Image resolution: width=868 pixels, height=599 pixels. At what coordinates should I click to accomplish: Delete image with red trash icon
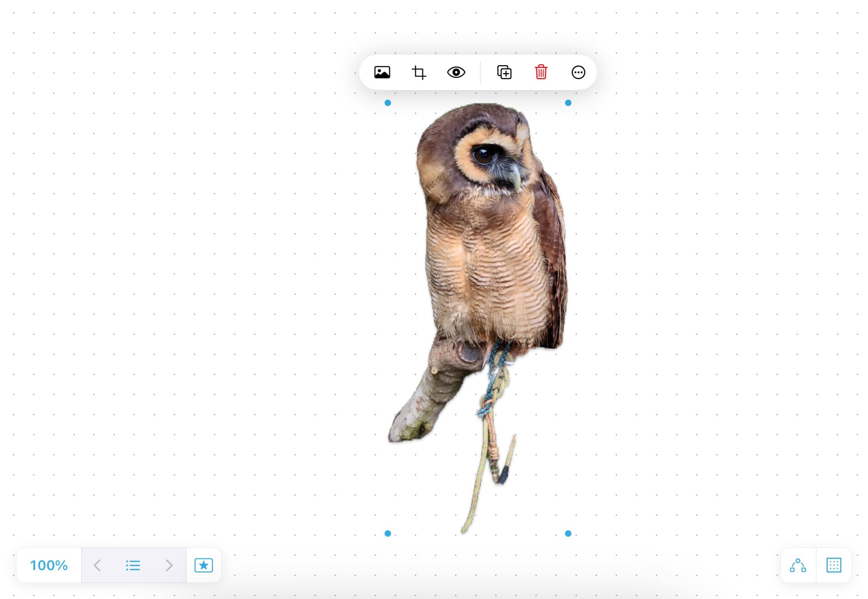(x=541, y=73)
